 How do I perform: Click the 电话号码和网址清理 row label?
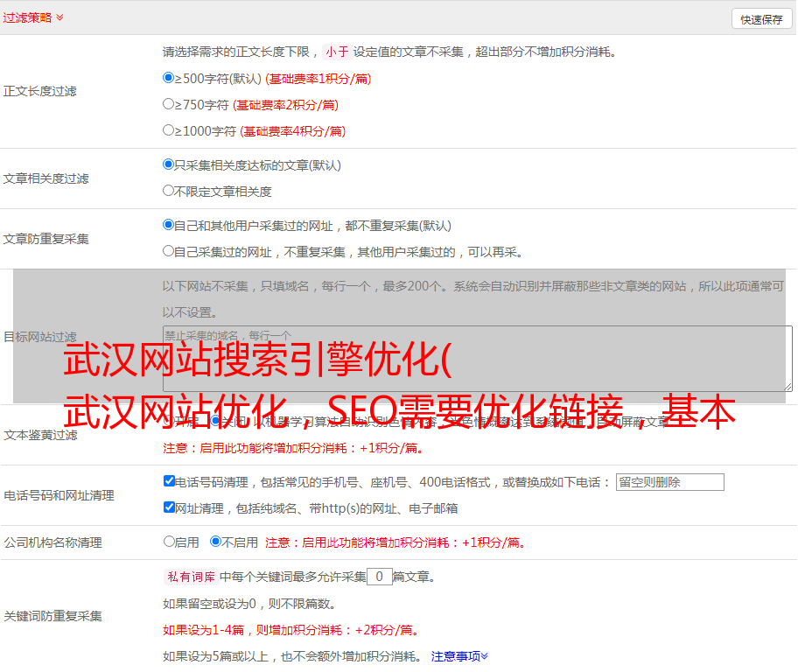click(x=59, y=495)
